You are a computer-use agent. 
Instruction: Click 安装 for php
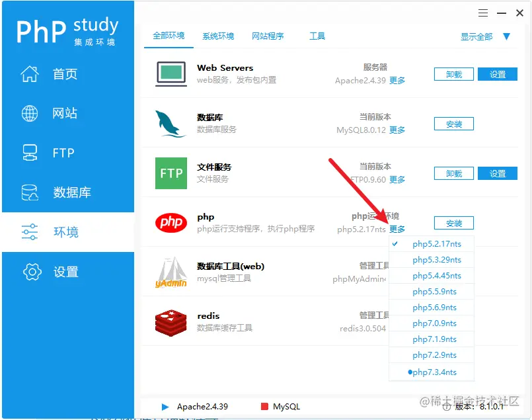(x=454, y=223)
